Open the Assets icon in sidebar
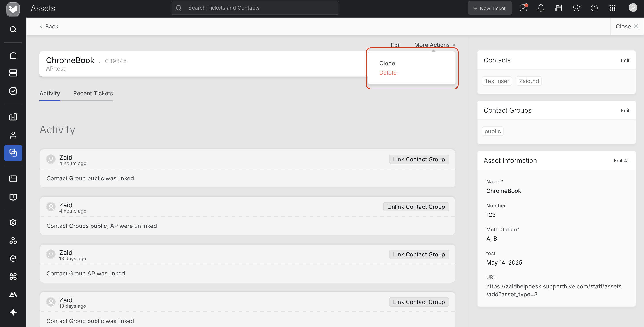 pyautogui.click(x=13, y=153)
